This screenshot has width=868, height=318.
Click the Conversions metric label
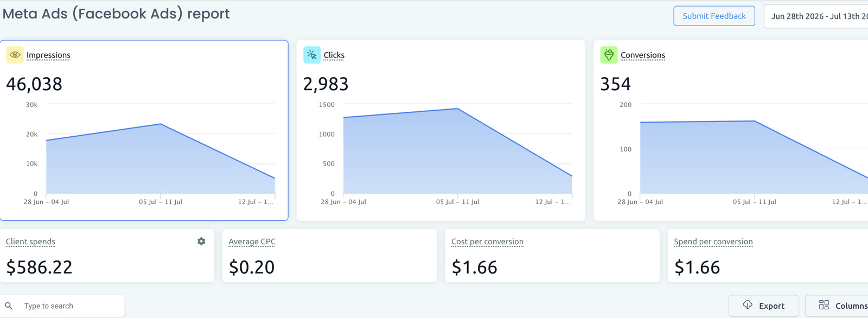643,55
